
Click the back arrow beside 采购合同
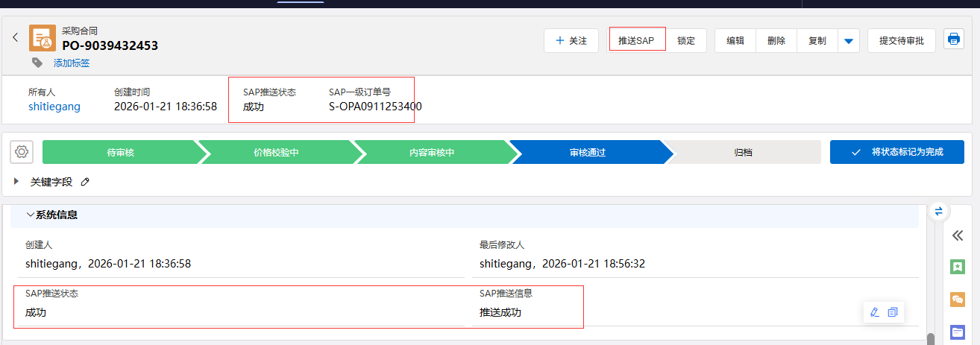pos(15,37)
